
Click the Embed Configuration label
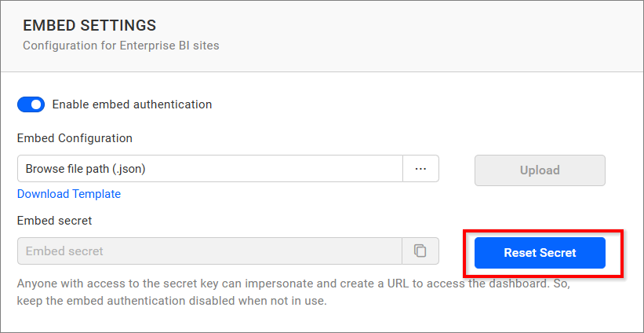[x=75, y=138]
